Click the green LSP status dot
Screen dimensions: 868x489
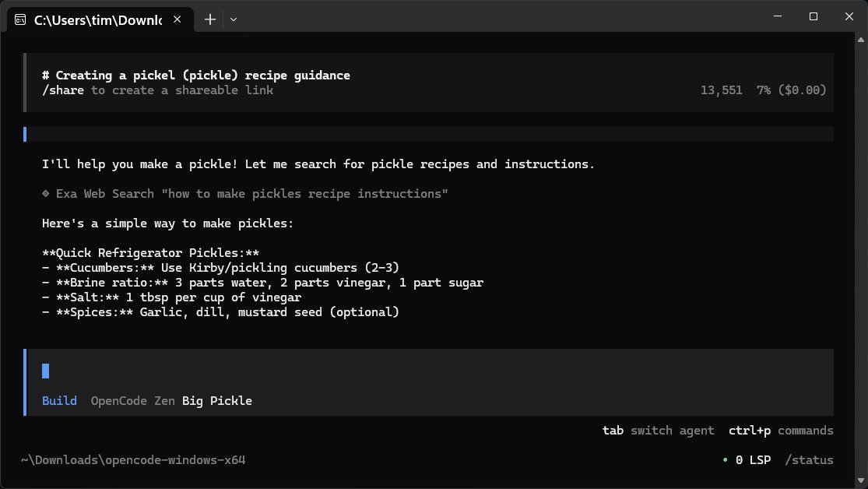[x=725, y=459]
